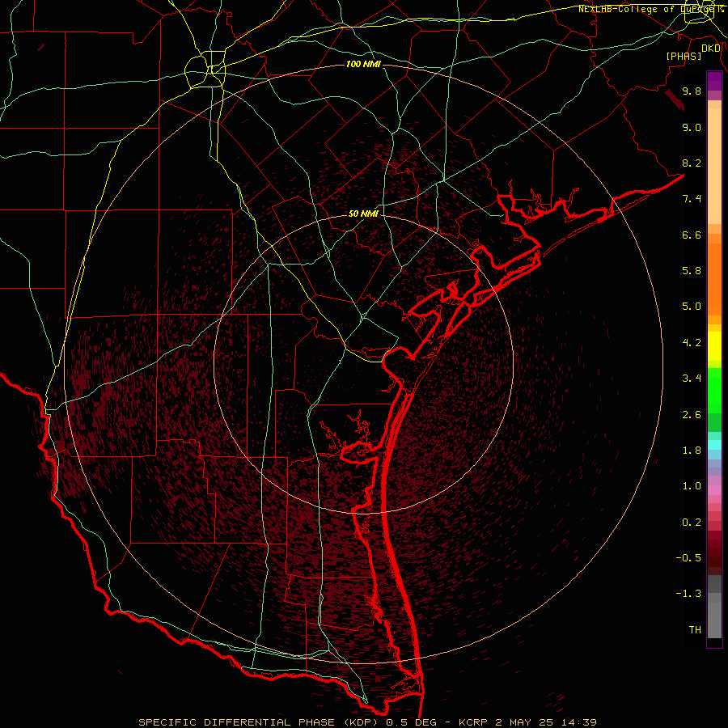Click the 2.6 scale label
The image size is (728, 728).
pyautogui.click(x=692, y=415)
